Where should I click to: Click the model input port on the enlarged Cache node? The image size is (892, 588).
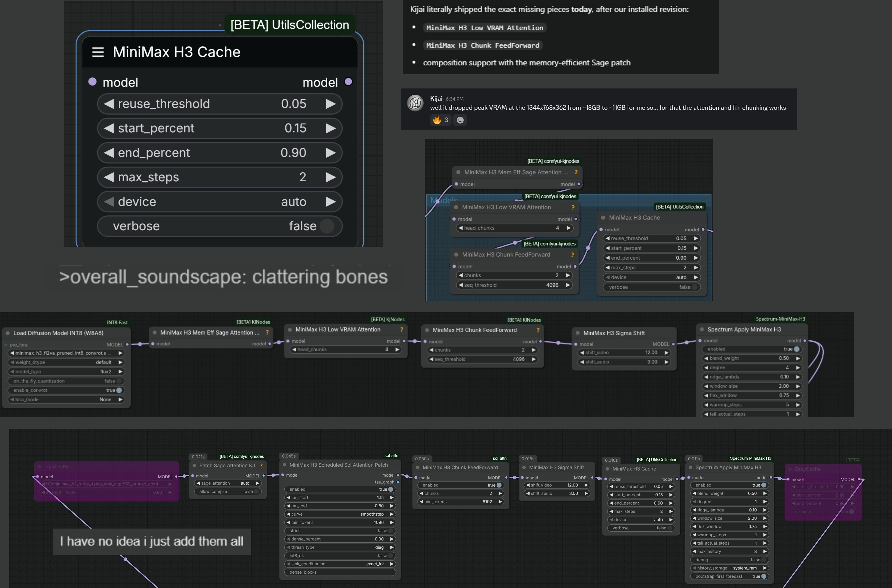point(92,82)
